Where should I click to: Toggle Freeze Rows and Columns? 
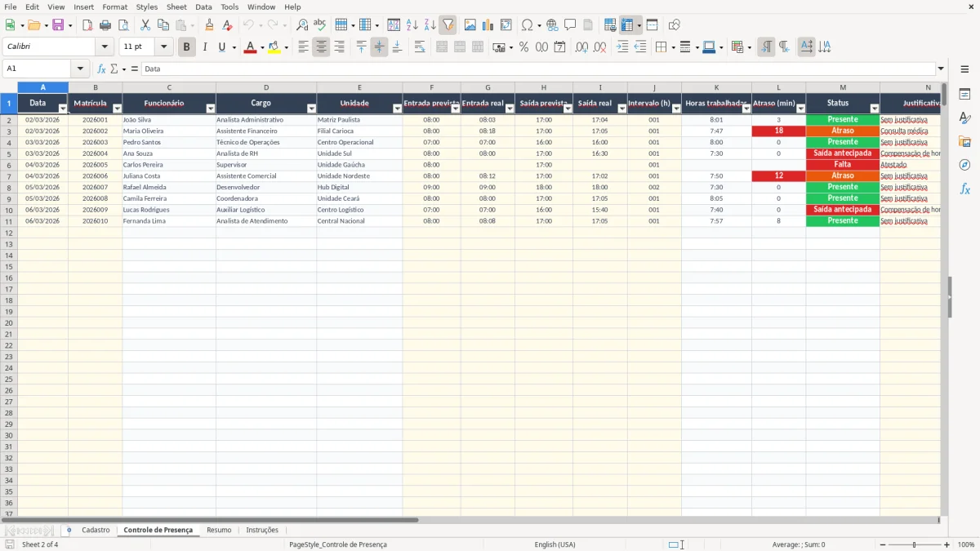(x=627, y=25)
